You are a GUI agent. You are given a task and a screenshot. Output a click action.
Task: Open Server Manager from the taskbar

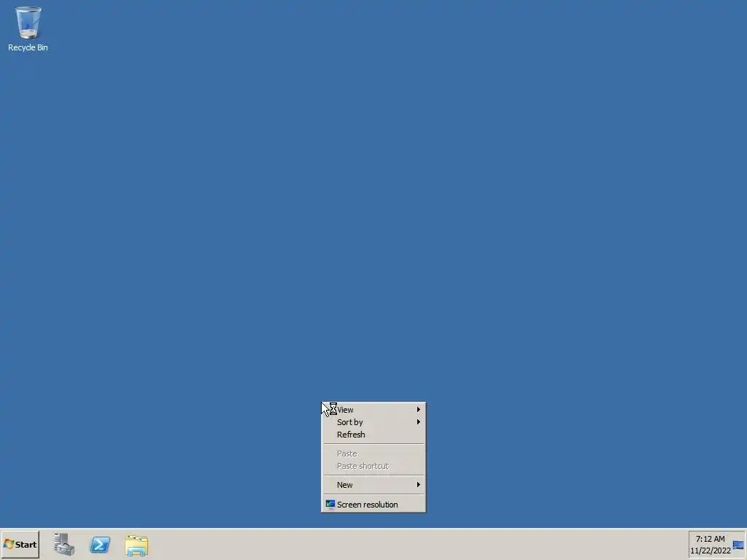point(64,544)
